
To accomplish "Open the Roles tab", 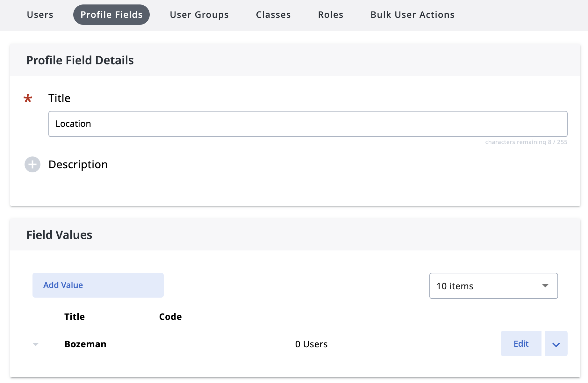I will [331, 15].
